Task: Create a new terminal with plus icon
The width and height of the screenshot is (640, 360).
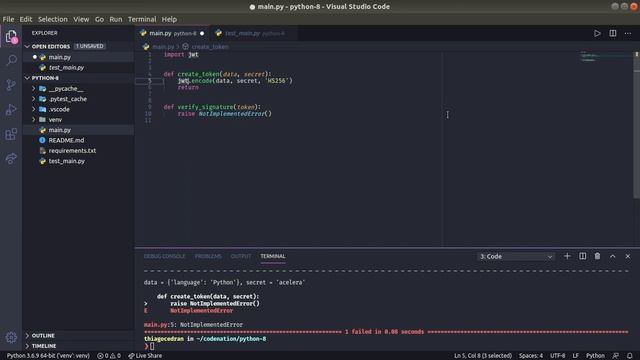Action: coord(567,256)
